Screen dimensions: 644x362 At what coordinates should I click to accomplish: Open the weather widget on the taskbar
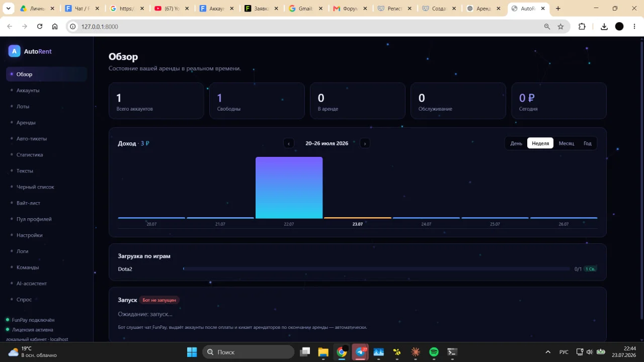click(x=32, y=352)
